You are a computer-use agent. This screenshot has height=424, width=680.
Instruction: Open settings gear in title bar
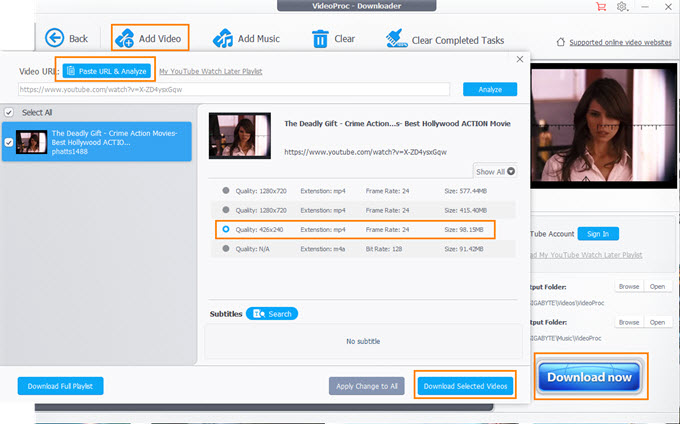click(622, 7)
